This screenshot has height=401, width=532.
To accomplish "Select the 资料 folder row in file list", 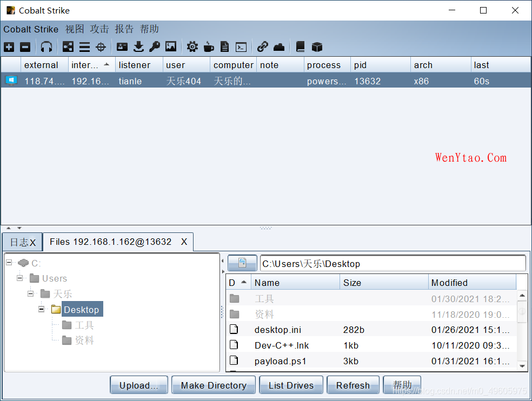I will point(371,314).
